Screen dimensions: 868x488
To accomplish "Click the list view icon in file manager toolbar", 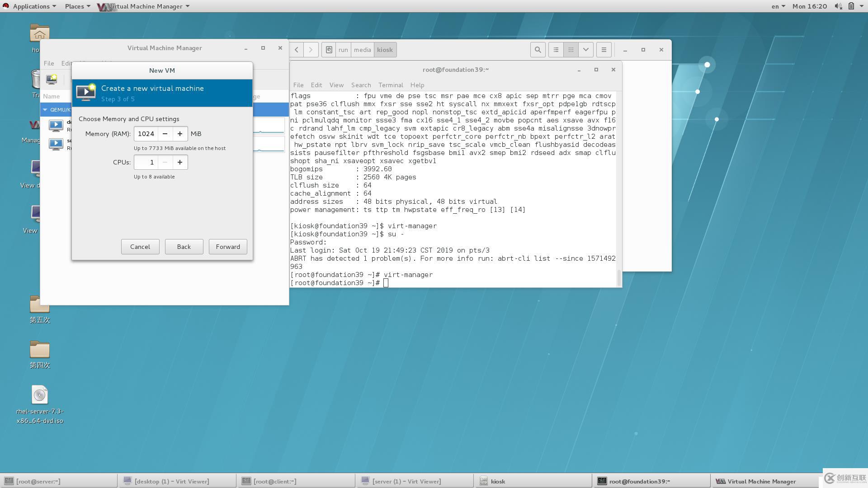I will coord(555,49).
